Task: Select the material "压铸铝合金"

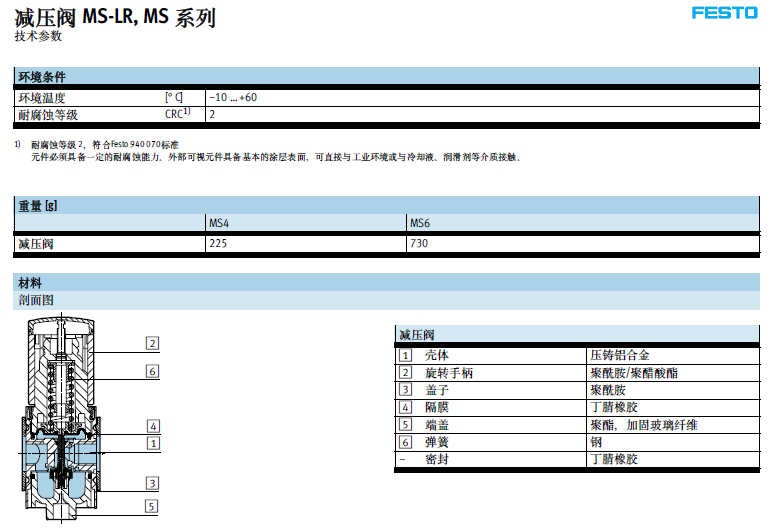Action: [620, 355]
